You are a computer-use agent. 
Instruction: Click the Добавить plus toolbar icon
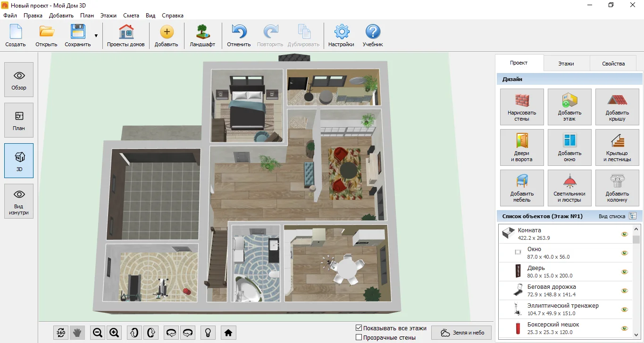click(167, 36)
